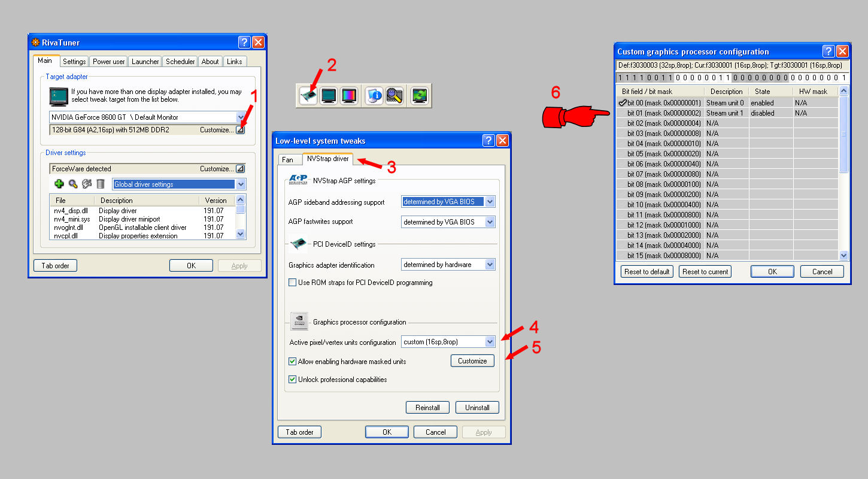Select the bit 08 (mask 0x00000100) row
Viewport: 868px width, 479px height.
(x=728, y=184)
